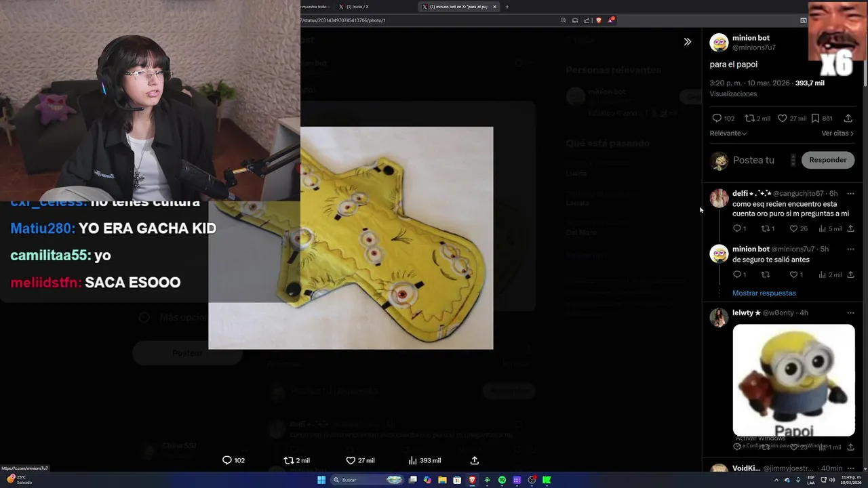
Task: Open lelwty username link
Action: 747,312
